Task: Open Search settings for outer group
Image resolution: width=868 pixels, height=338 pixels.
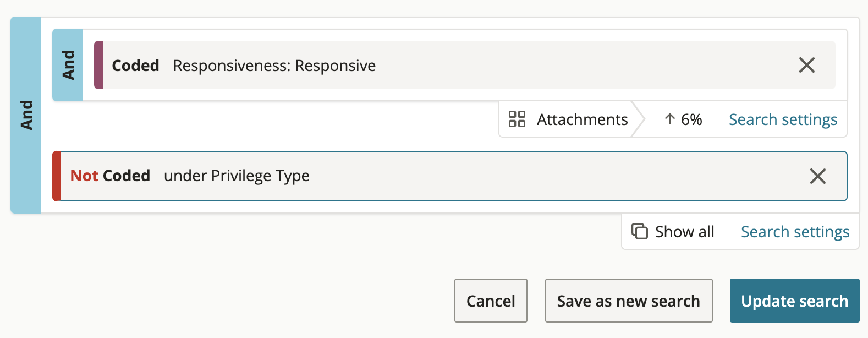Action: (x=795, y=232)
